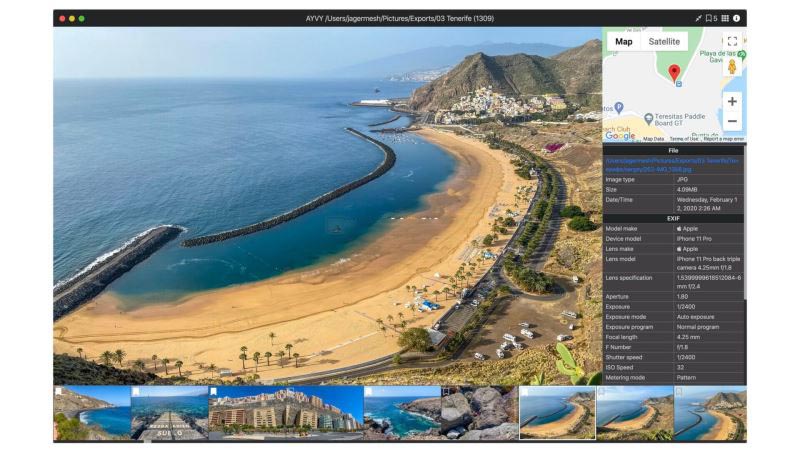Open the image file path link
The height and width of the screenshot is (450, 800).
[672, 165]
